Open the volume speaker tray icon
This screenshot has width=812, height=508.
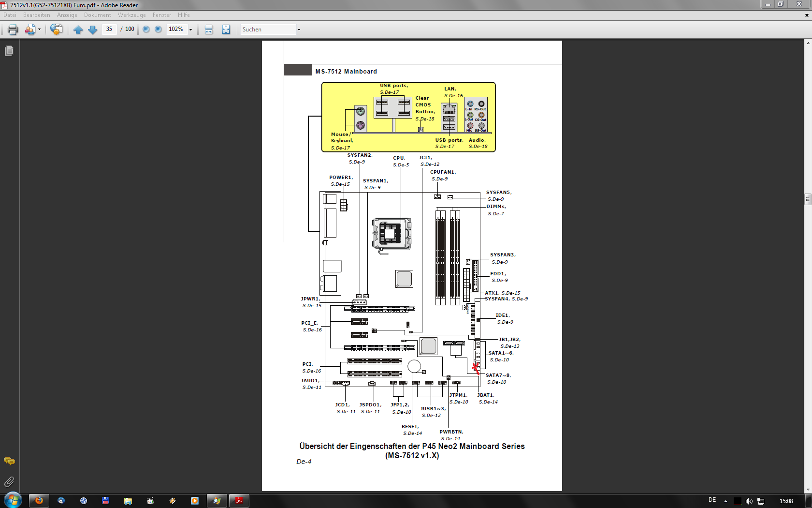coord(749,501)
